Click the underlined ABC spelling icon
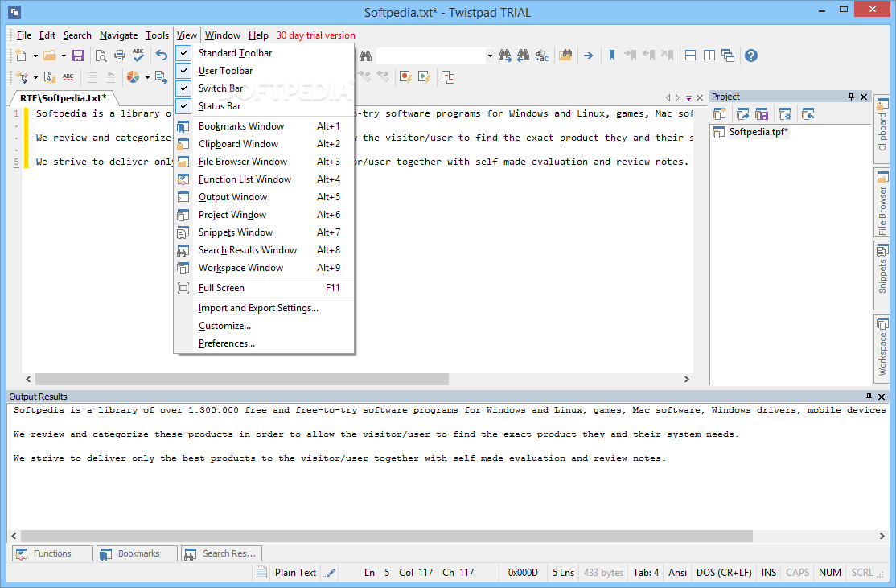The height and width of the screenshot is (588, 896). [x=68, y=77]
